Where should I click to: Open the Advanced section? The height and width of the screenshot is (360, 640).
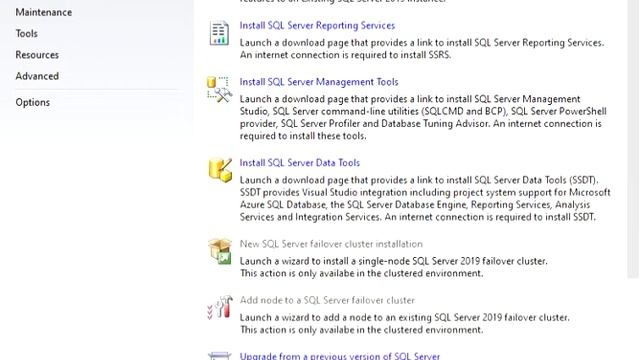37,76
